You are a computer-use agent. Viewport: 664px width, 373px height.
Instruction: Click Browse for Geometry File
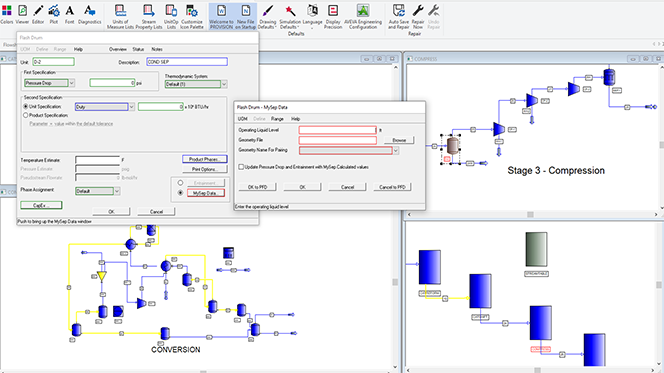pyautogui.click(x=399, y=140)
